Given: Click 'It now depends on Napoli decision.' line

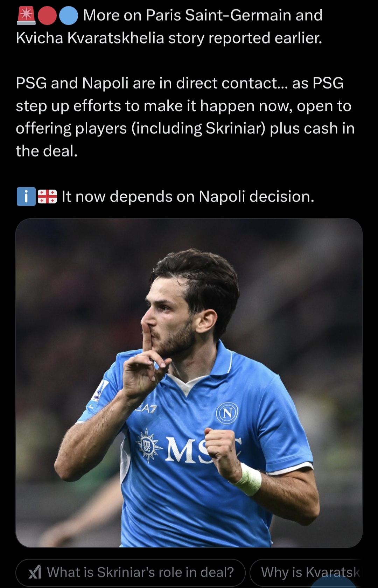Looking at the screenshot, I should tap(188, 197).
